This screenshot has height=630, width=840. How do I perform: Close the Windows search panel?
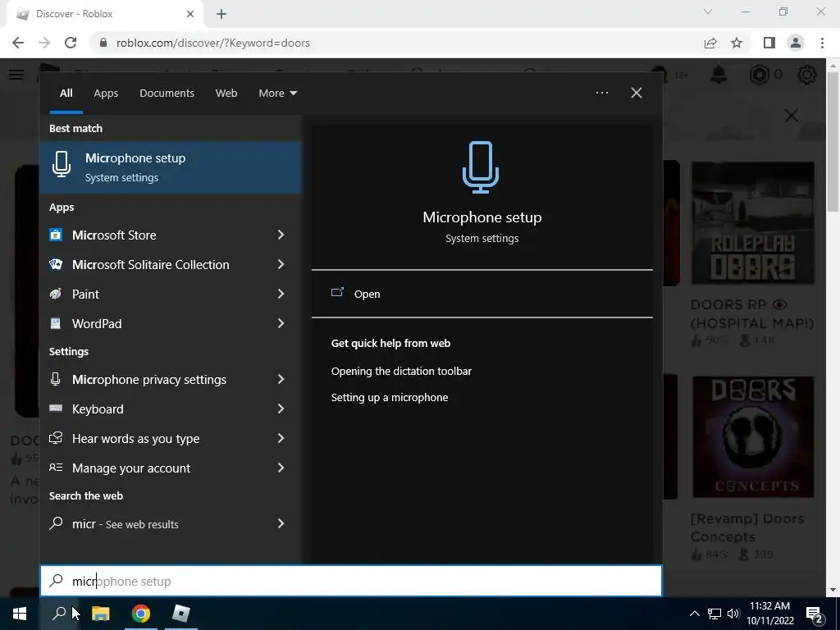637,93
